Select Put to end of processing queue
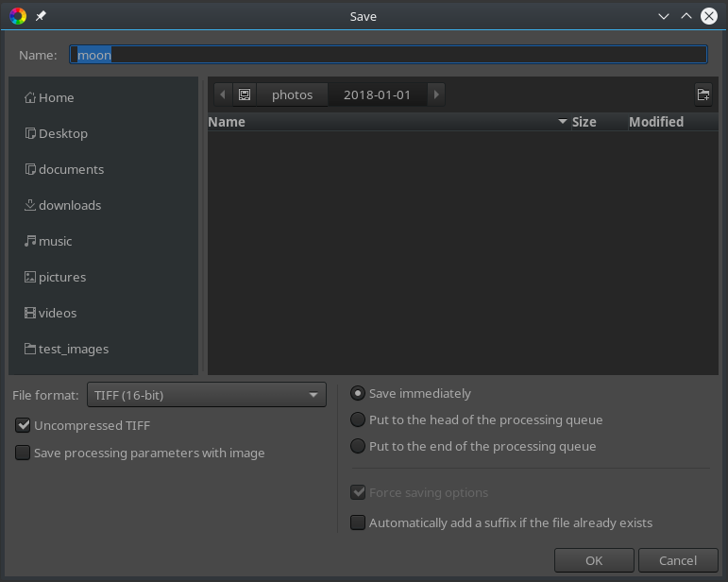Screen dimensions: 728x582 (358, 447)
